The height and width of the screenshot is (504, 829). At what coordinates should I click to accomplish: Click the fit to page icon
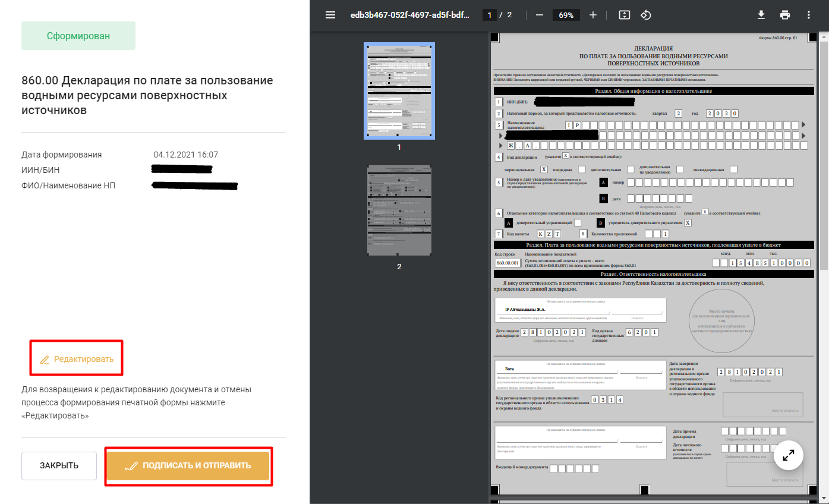(x=624, y=15)
